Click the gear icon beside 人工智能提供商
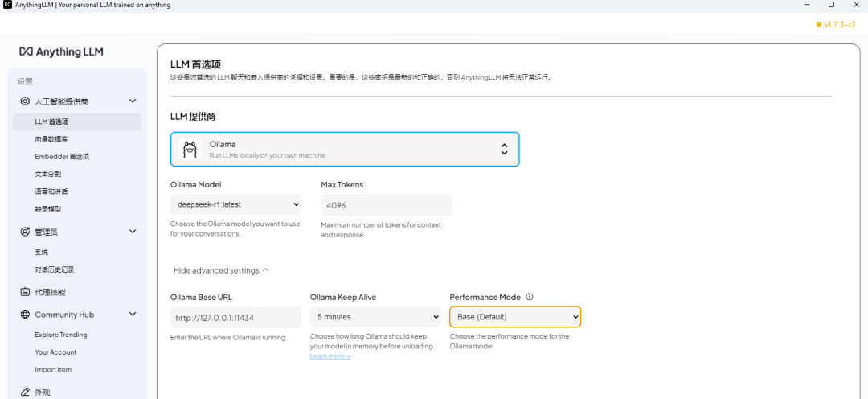 click(25, 101)
